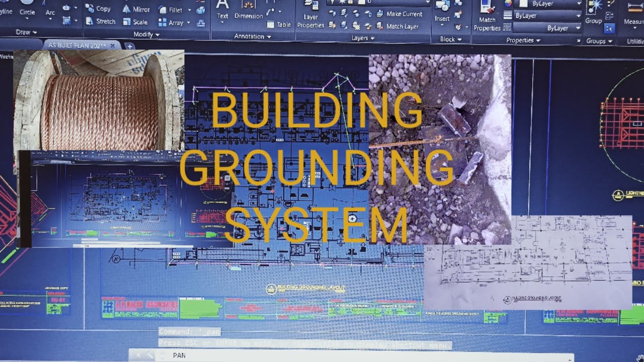Activate Match Properties tool
This screenshot has height=362, width=644.
pos(487,16)
